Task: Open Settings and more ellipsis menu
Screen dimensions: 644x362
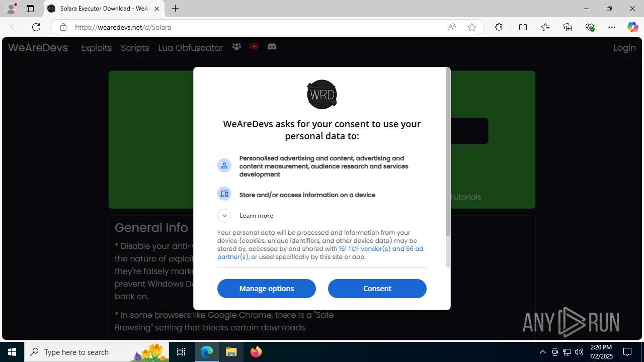Action: (x=612, y=27)
